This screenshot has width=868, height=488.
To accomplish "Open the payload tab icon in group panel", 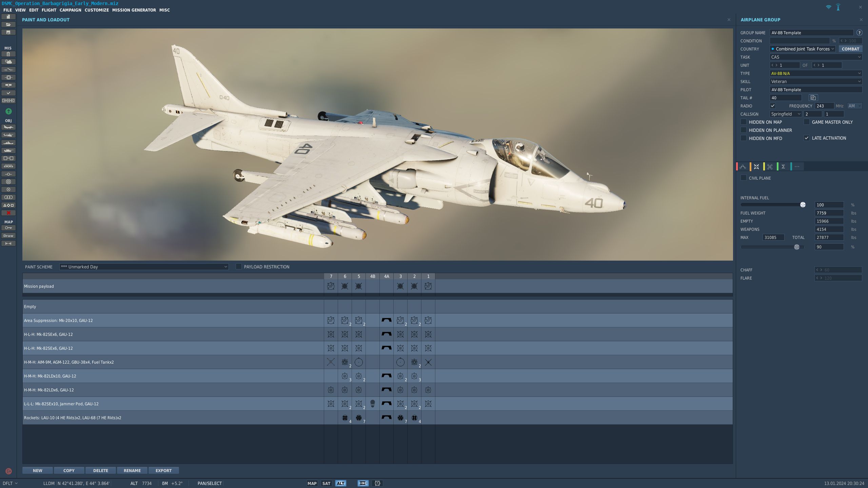I will tap(756, 166).
